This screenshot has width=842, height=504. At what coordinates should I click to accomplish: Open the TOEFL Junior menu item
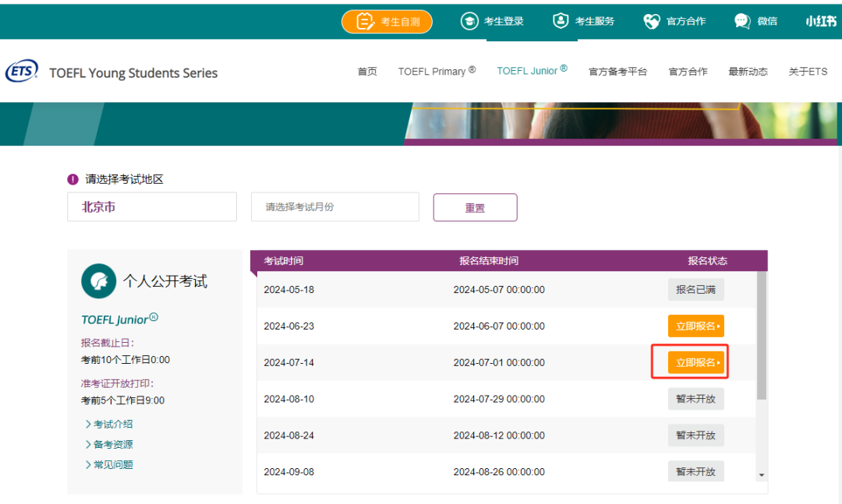(x=532, y=70)
